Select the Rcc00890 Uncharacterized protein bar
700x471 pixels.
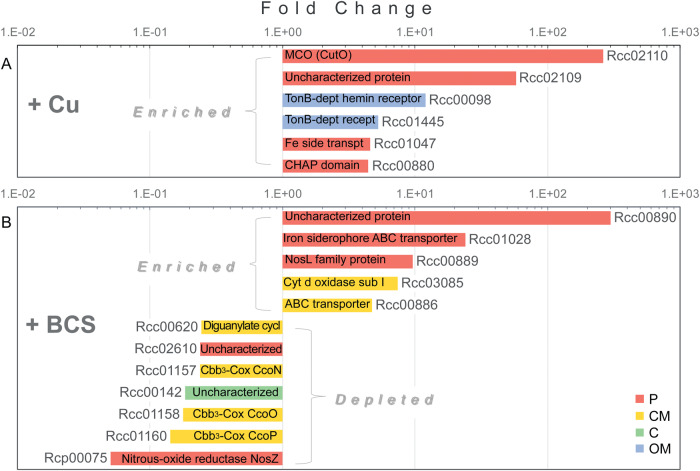[x=446, y=217]
